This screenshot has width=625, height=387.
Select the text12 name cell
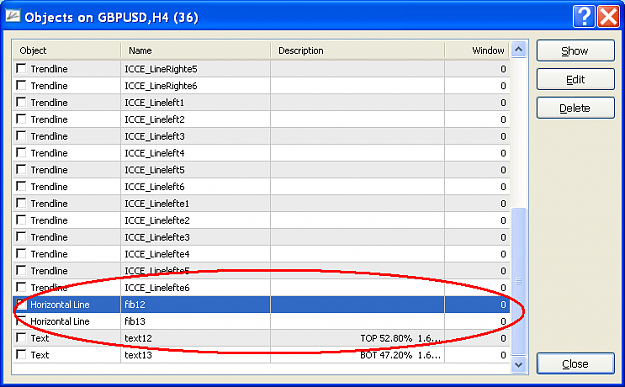[195, 338]
